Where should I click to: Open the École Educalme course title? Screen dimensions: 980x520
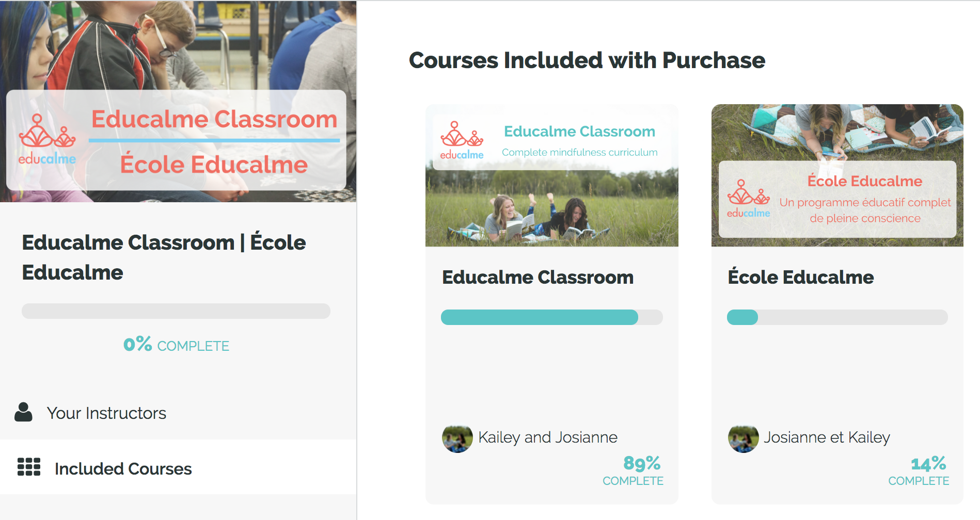(800, 278)
